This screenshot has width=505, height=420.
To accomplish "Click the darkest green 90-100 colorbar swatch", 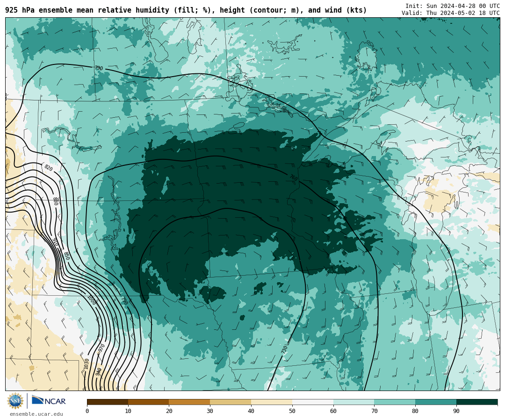I will [x=477, y=402].
